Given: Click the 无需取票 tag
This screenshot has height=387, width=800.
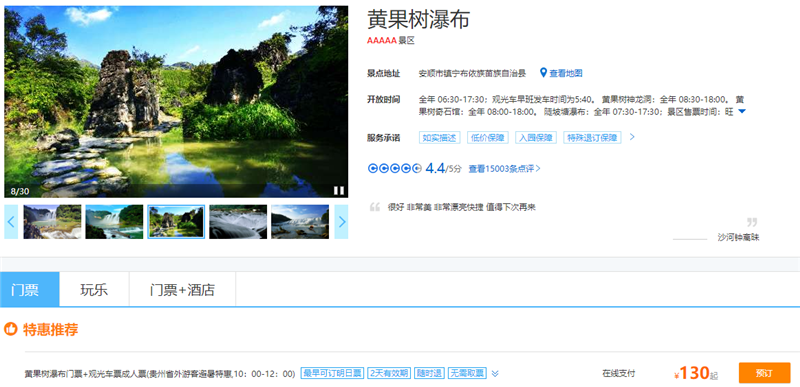Looking at the screenshot, I should (x=467, y=373).
